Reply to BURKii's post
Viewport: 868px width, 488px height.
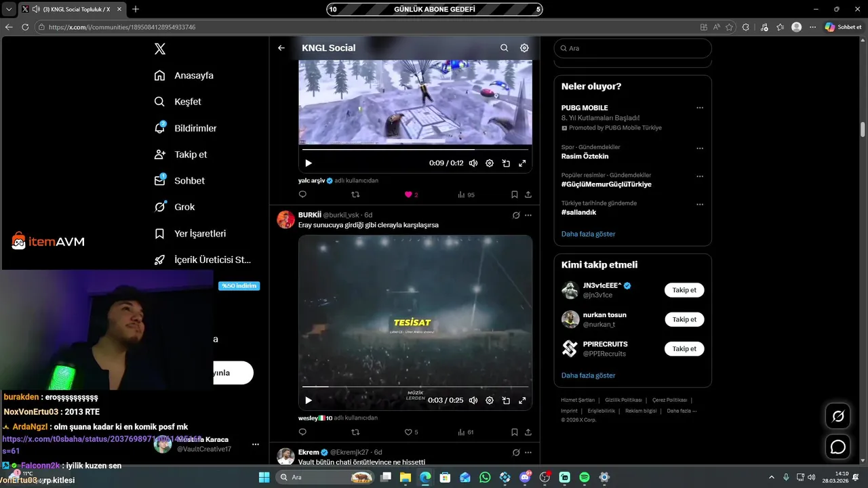tap(302, 432)
